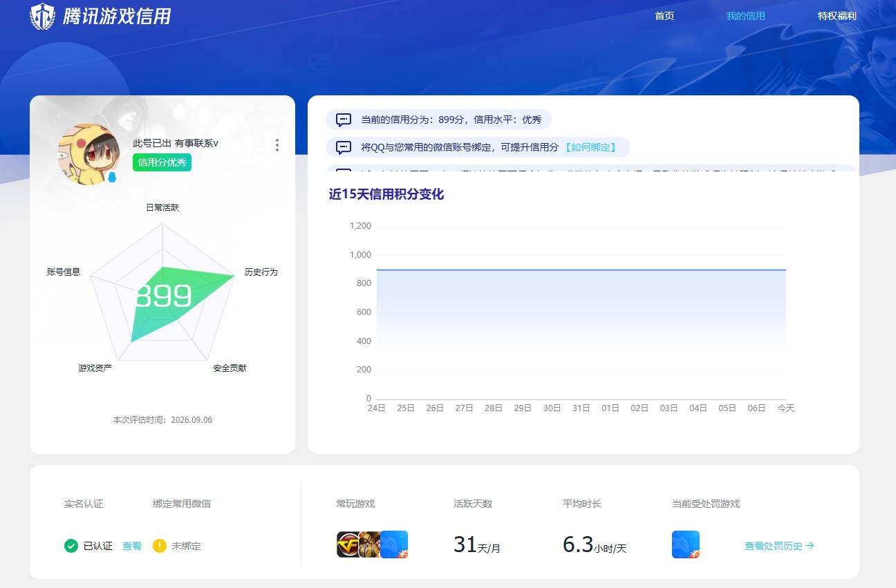Viewport: 896px width, 588px height.
Task: Click the 今天 label on chart axis
Action: tap(786, 408)
